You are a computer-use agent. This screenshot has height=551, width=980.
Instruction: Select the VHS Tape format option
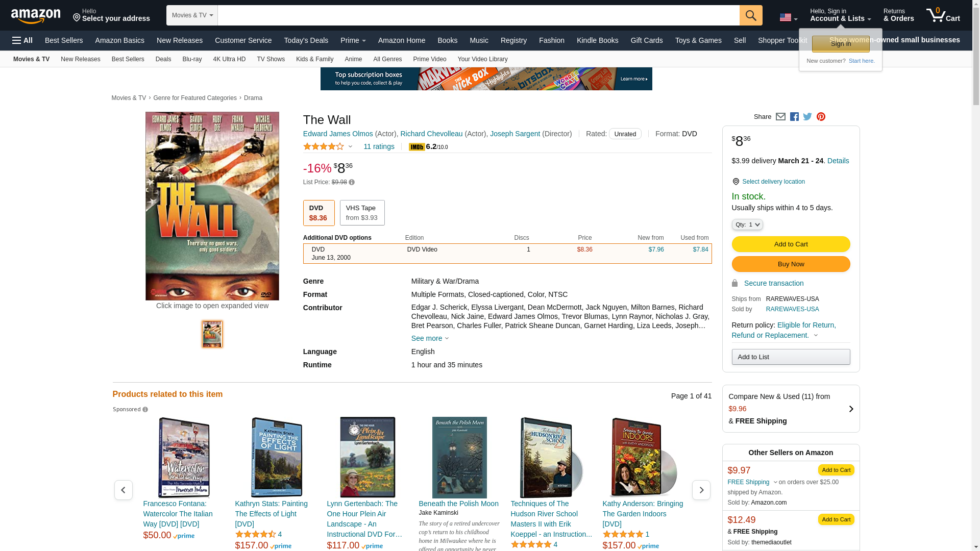[362, 213]
